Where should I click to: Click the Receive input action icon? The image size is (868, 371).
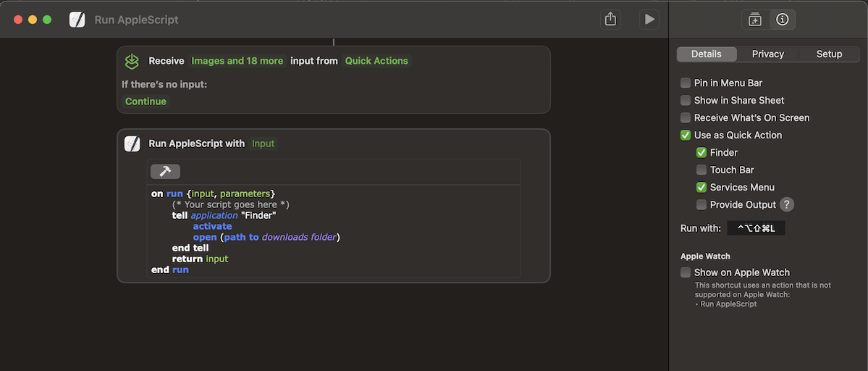(x=132, y=61)
